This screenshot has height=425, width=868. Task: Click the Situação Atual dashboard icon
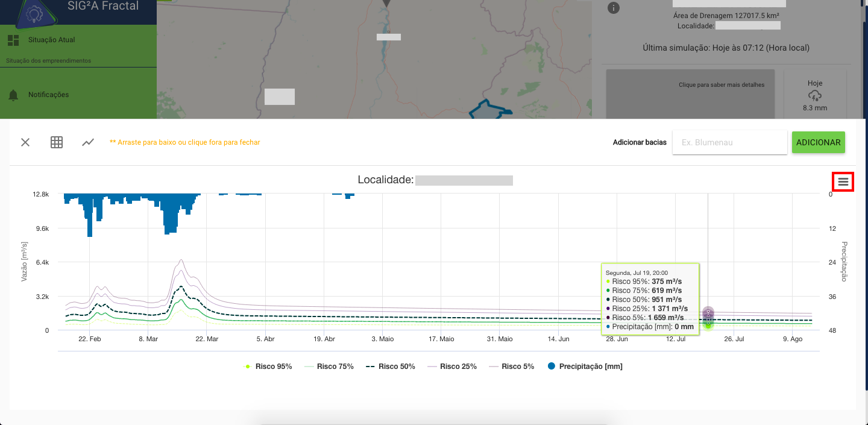click(x=13, y=40)
